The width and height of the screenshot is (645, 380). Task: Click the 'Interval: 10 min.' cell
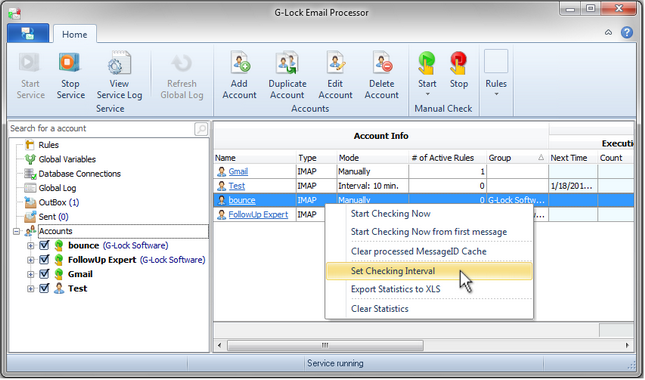[372, 186]
